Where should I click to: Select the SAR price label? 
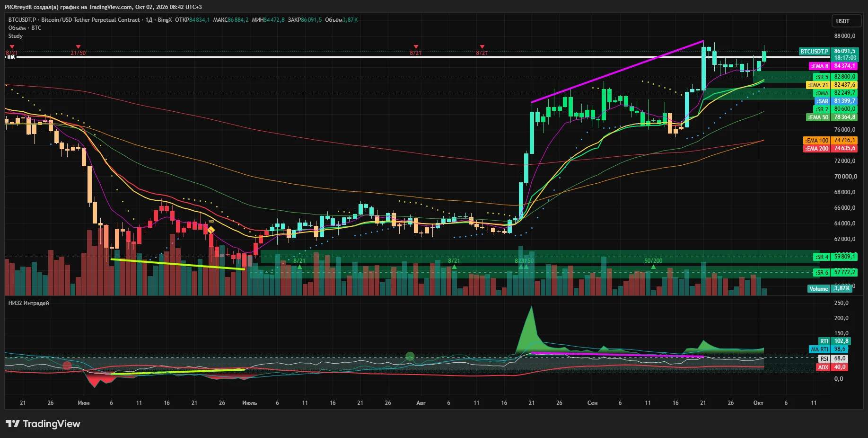coord(836,101)
